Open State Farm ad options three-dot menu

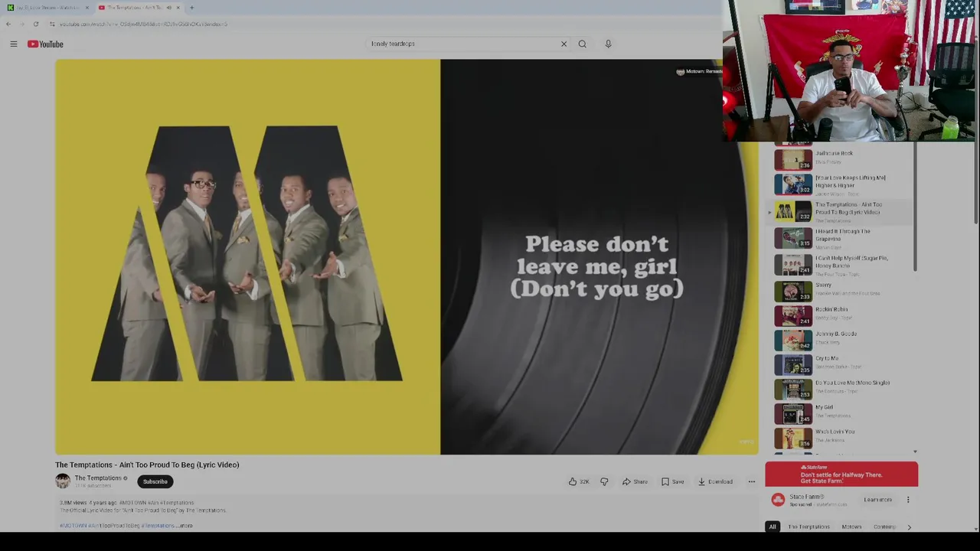[x=908, y=500]
